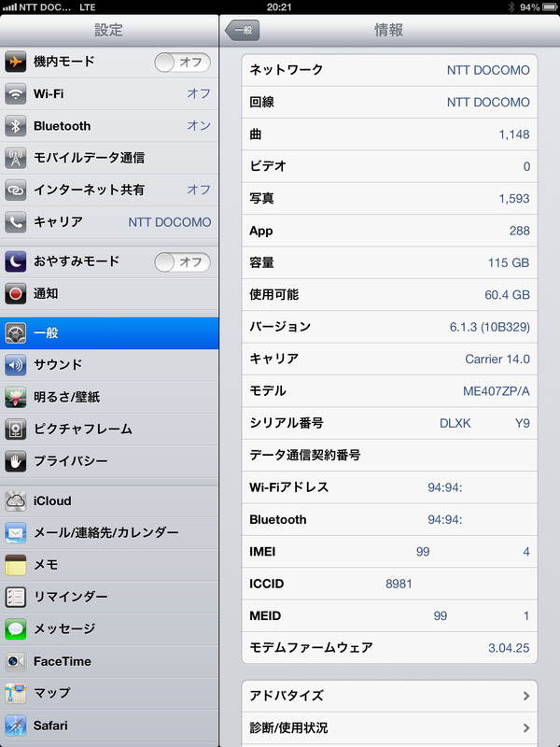This screenshot has width=560, height=747.
Task: Toggle the 機内モード switch
Action: point(182,63)
